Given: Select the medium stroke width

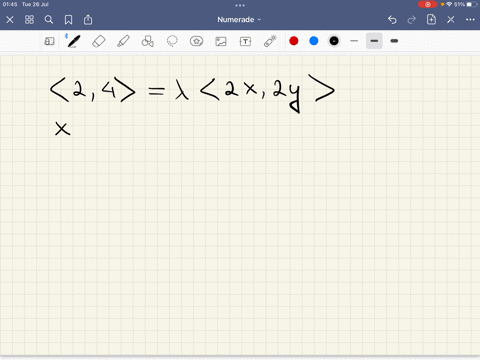Looking at the screenshot, I should tap(374, 41).
